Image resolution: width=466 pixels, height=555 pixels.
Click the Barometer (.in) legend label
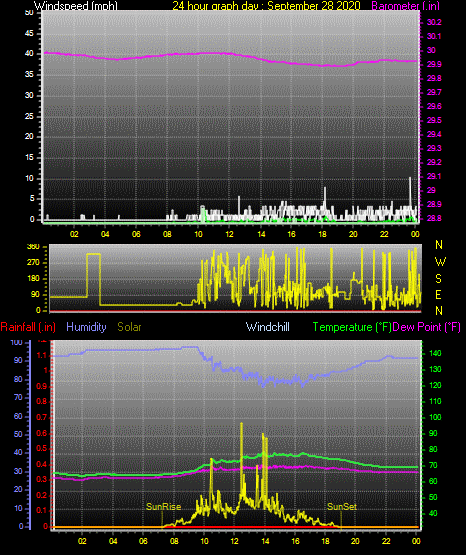point(405,6)
